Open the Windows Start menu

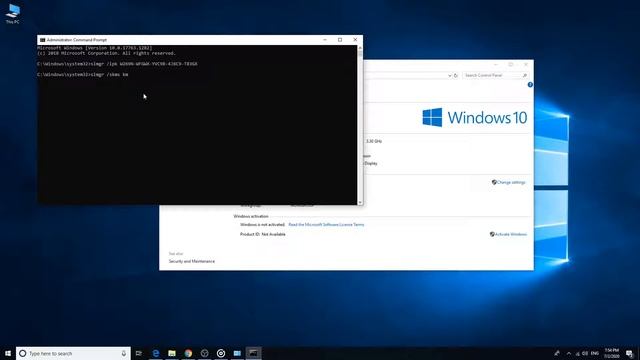[8, 353]
